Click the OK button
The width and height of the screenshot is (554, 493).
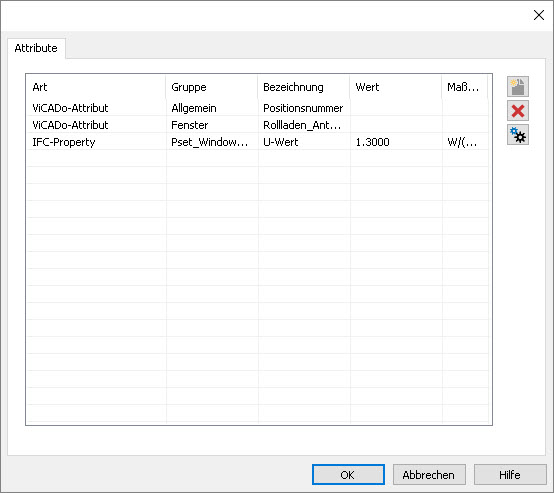[348, 475]
